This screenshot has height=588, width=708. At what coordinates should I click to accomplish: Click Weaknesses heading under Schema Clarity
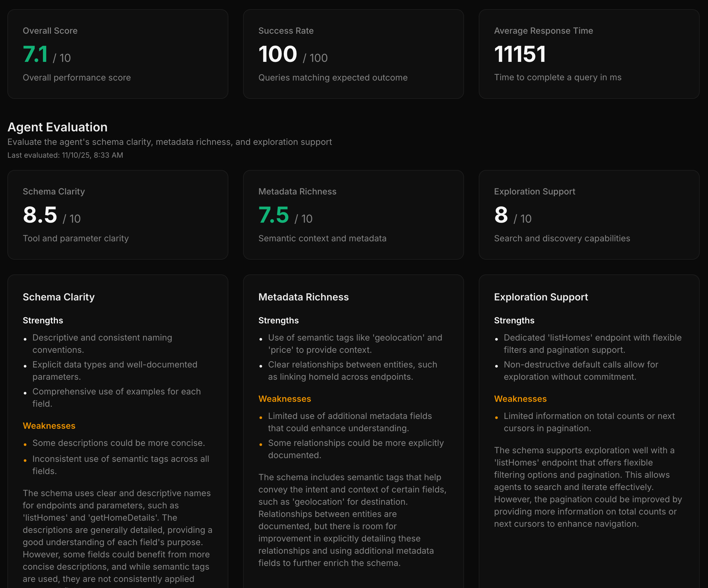(x=49, y=426)
